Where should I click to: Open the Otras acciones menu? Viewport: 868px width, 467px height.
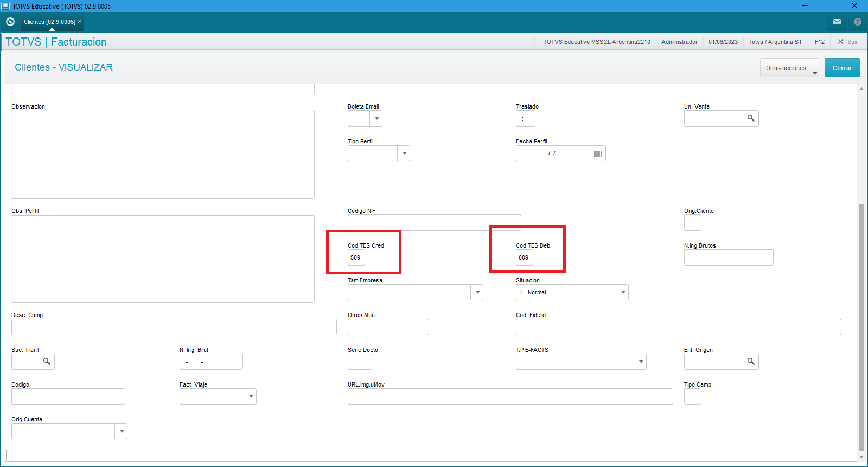click(x=789, y=68)
